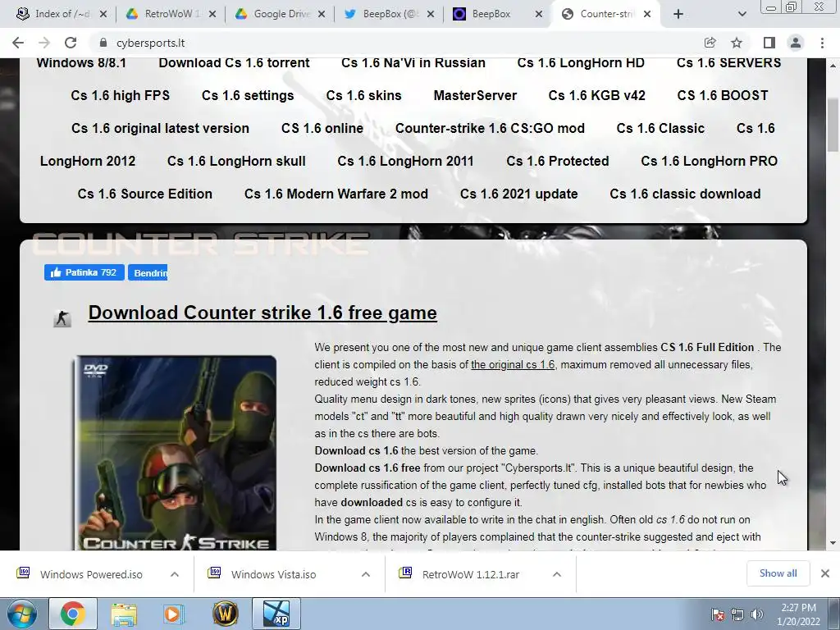Open Cs 1.6 skins link
This screenshot has width=840, height=630.
pos(363,95)
